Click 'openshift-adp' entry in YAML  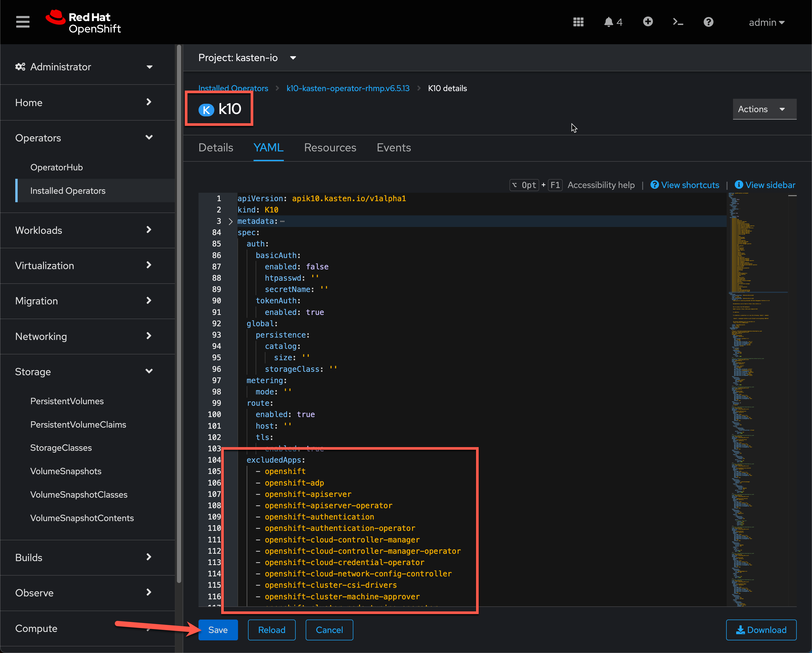tap(294, 483)
